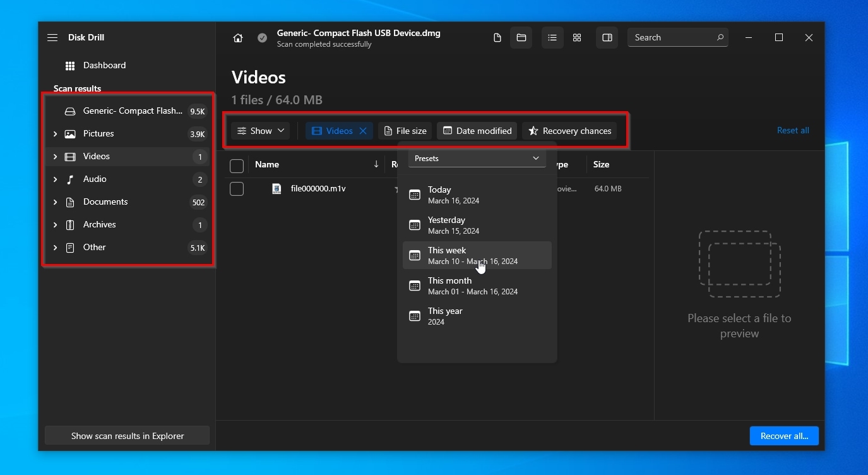Choose the This month preset
The height and width of the screenshot is (475, 868).
coord(477,286)
